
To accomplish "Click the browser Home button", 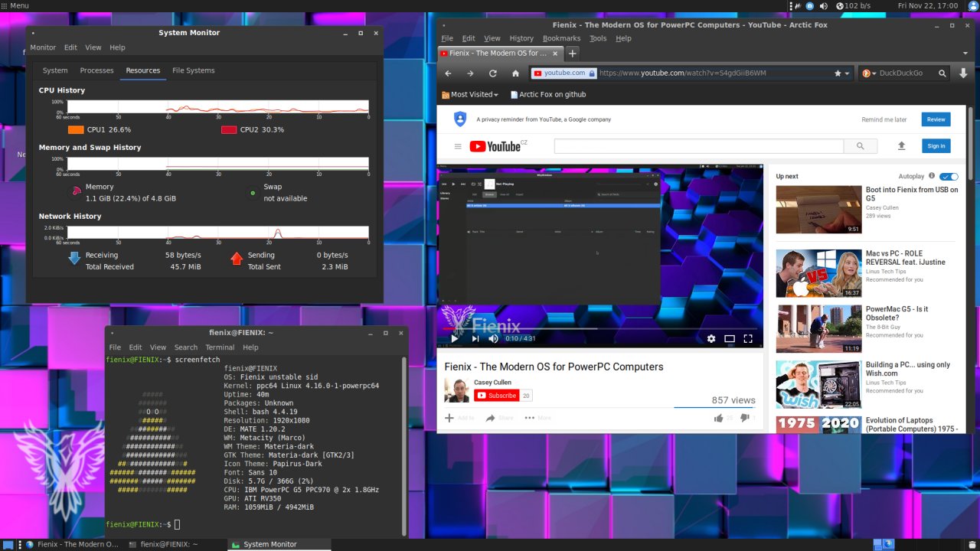I will coord(515,73).
